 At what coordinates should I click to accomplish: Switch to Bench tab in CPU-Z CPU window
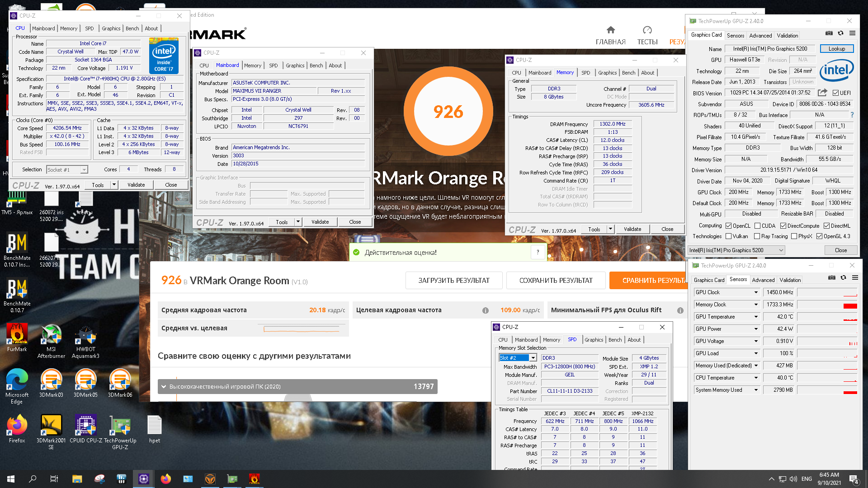132,28
